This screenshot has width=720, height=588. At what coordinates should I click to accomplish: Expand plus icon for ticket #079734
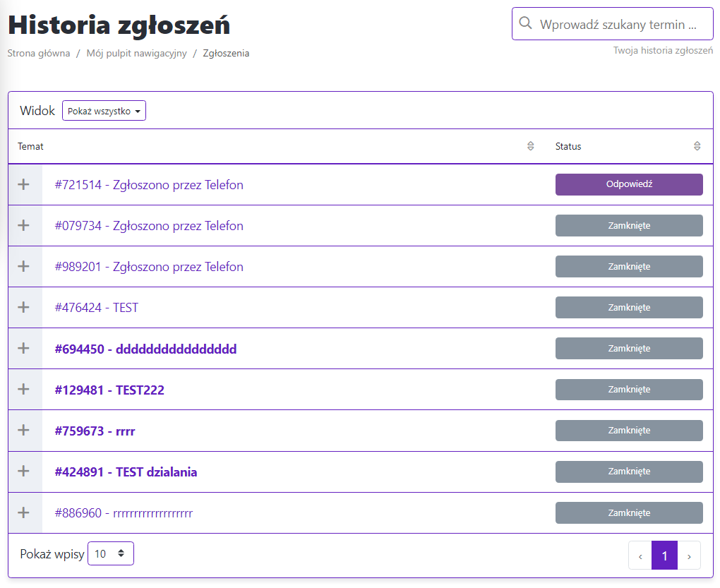(x=24, y=226)
